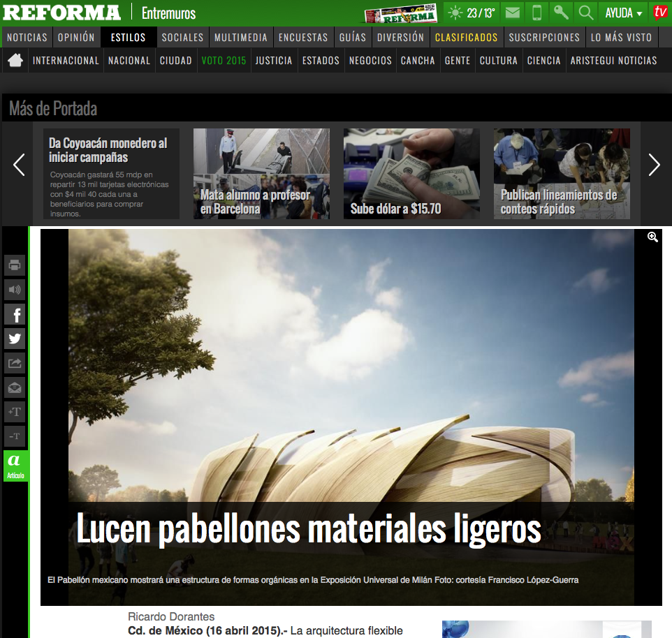Click the 'Más de Portada' heading
This screenshot has height=638, width=672.
click(x=53, y=109)
